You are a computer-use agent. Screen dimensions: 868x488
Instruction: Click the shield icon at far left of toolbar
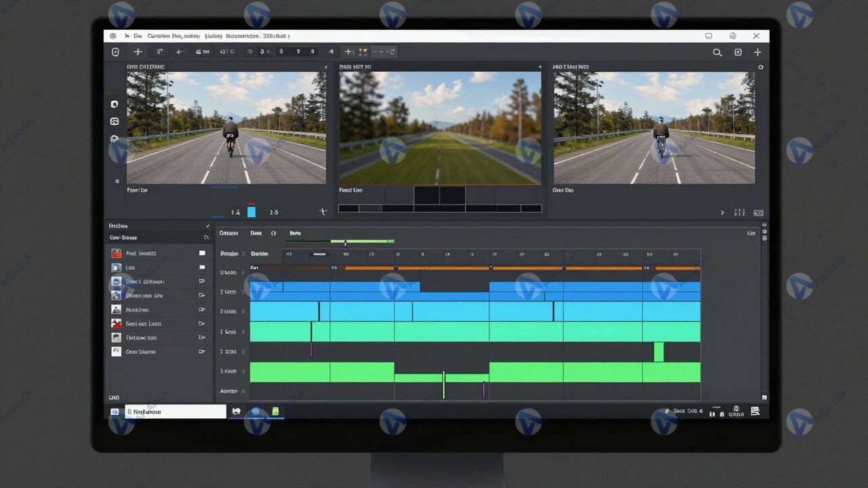pyautogui.click(x=115, y=52)
